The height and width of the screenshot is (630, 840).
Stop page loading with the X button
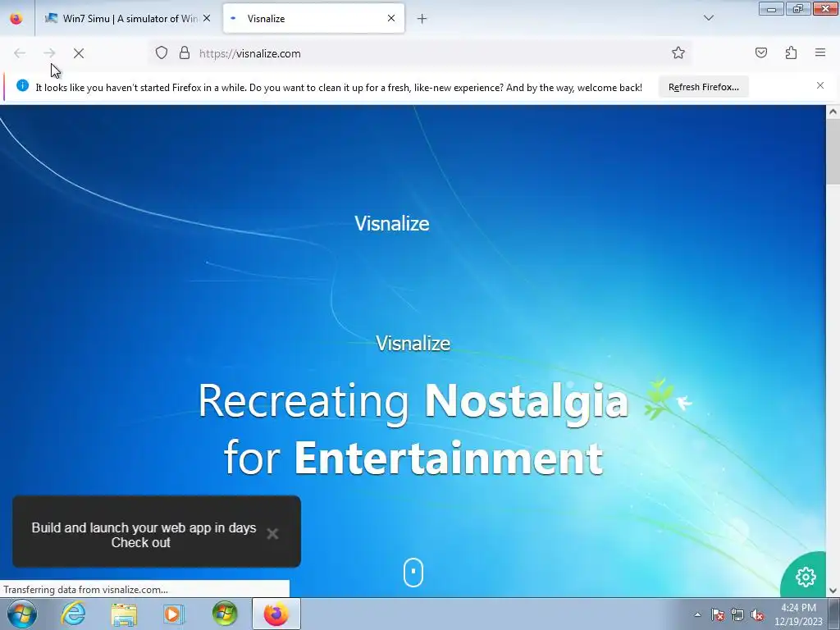click(79, 53)
